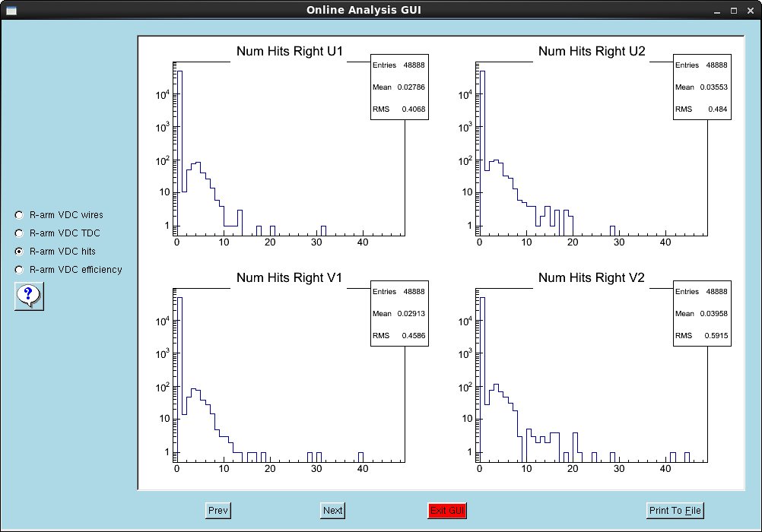Click the V2 histogram plot area
The image size is (762, 532).
coord(593,375)
